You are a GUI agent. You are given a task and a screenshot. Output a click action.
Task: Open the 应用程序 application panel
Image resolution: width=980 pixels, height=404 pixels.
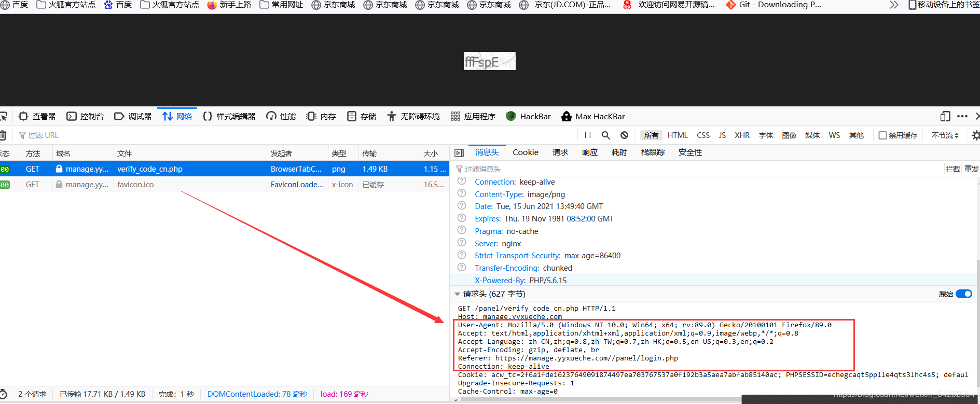click(x=473, y=116)
